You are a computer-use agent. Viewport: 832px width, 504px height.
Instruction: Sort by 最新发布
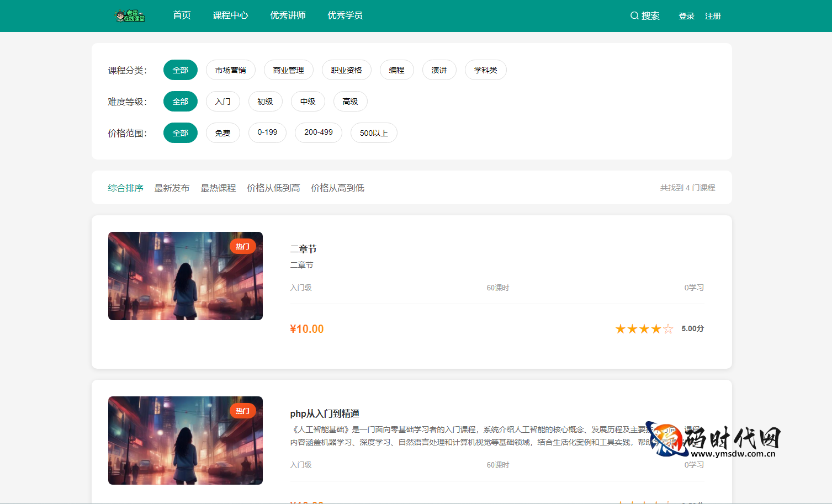coord(172,188)
